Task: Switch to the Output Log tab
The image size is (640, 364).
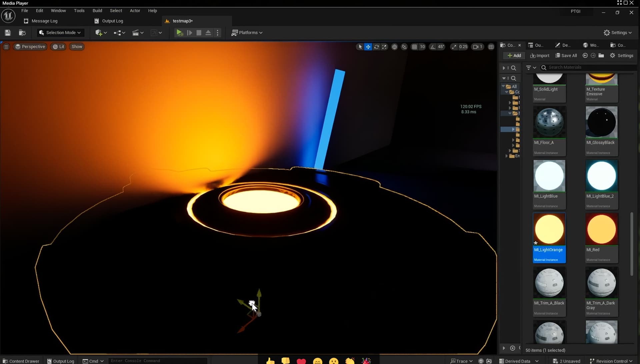Action: tap(112, 21)
